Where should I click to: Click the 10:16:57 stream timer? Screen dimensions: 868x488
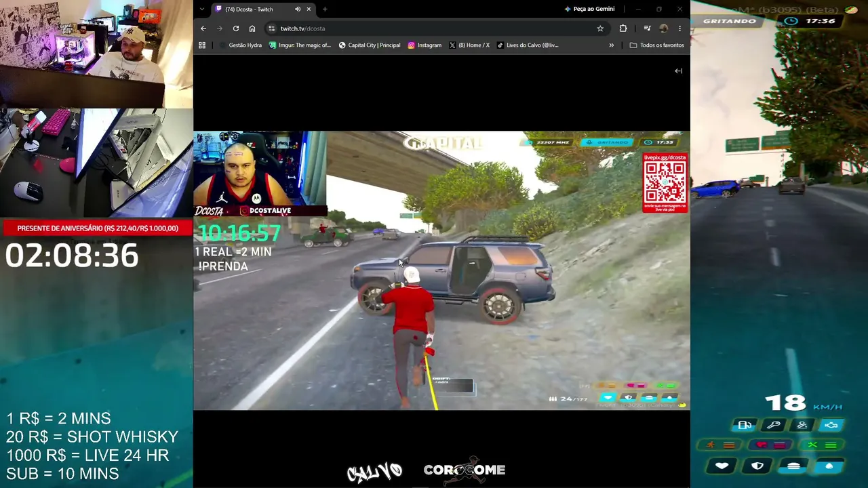238,233
